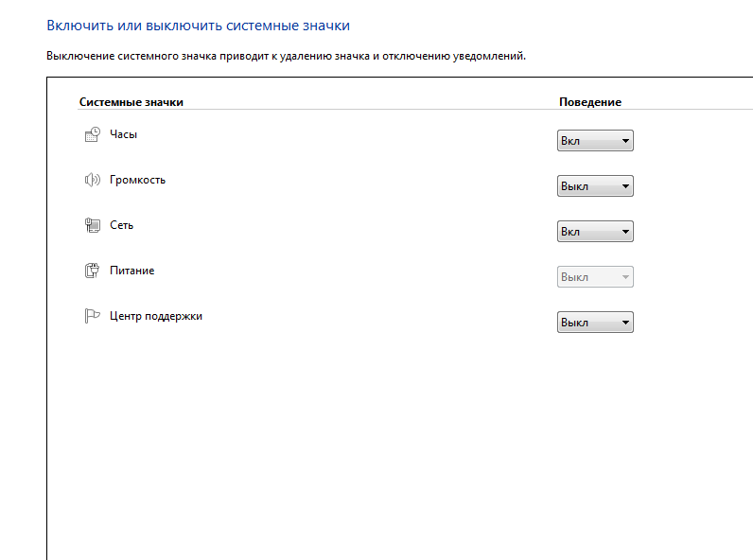Open the Сеть behavior dropdown

pyautogui.click(x=595, y=232)
